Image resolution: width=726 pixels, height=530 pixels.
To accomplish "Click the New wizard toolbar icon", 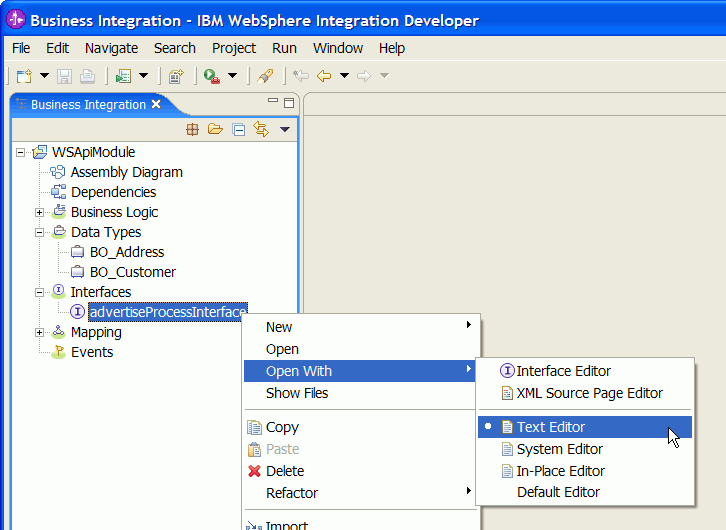I will coord(24,76).
